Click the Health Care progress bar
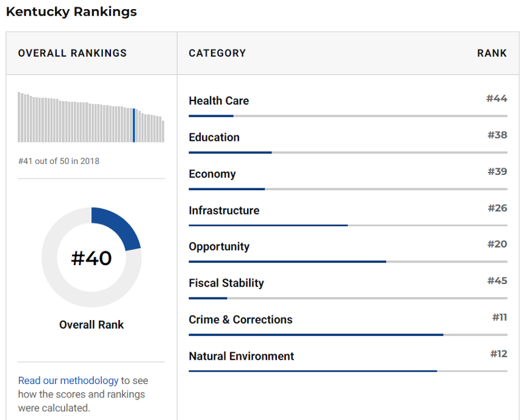This screenshot has height=420, width=524. 348,116
